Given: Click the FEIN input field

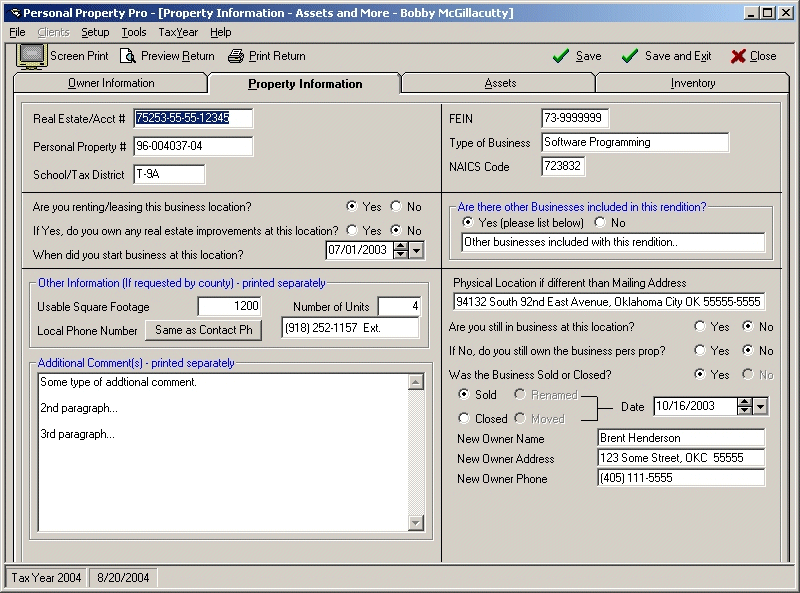Looking at the screenshot, I should pyautogui.click(x=575, y=118).
